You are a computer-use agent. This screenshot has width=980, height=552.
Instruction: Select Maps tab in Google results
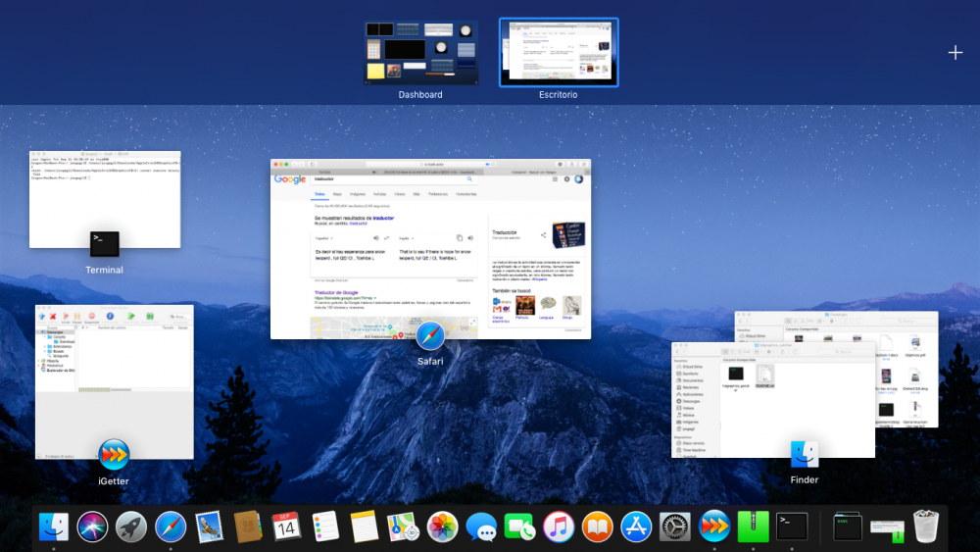click(337, 194)
